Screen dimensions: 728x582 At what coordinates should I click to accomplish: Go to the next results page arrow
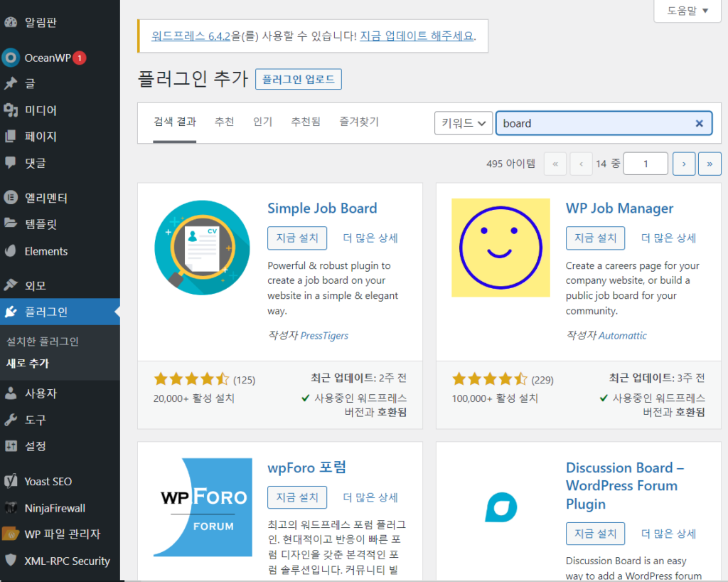[x=684, y=164]
